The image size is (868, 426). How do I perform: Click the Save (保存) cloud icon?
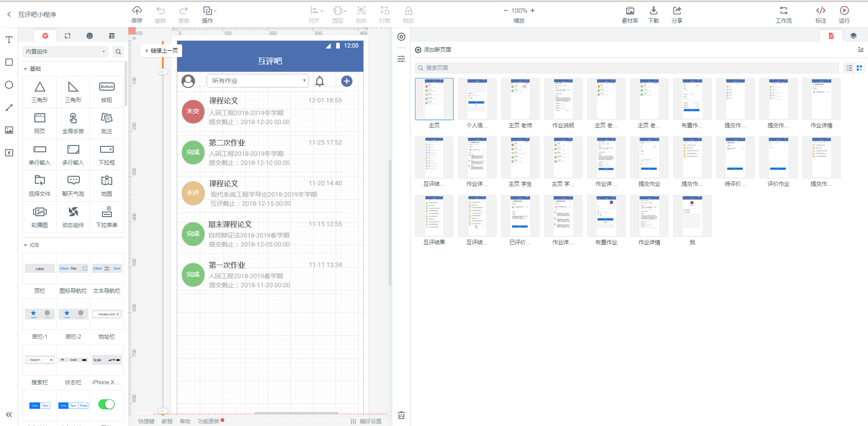tap(137, 10)
